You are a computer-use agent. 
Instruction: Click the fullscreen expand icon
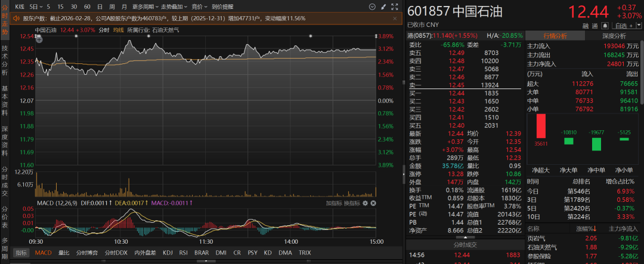click(395, 7)
